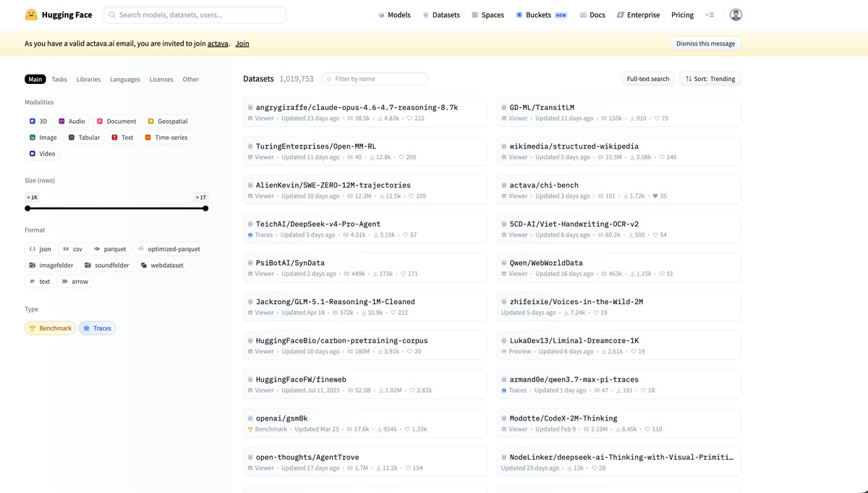This screenshot has height=493, width=868.
Task: Toggle the json format filter
Action: pyautogui.click(x=40, y=248)
